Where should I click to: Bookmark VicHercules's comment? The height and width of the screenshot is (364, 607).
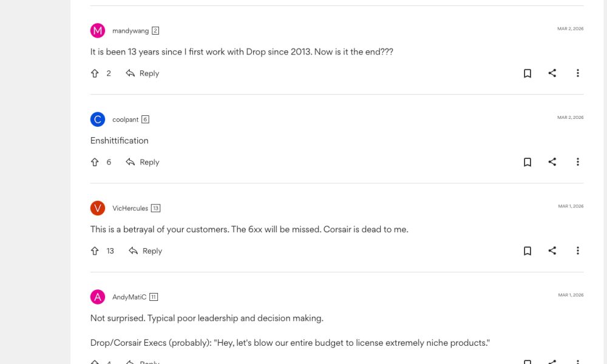[x=527, y=251]
